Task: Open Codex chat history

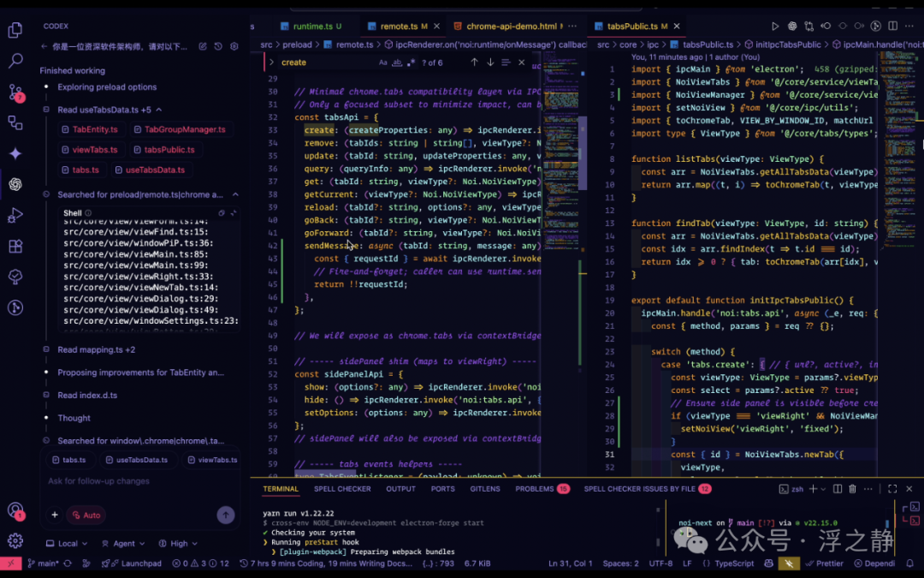Action: click(x=218, y=46)
